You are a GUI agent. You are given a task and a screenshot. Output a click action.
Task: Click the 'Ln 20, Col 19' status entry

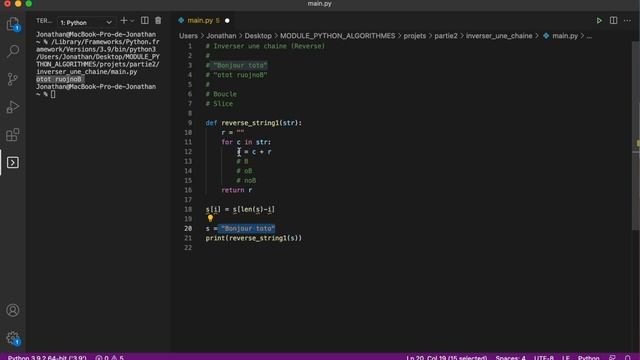pyautogui.click(x=446, y=357)
